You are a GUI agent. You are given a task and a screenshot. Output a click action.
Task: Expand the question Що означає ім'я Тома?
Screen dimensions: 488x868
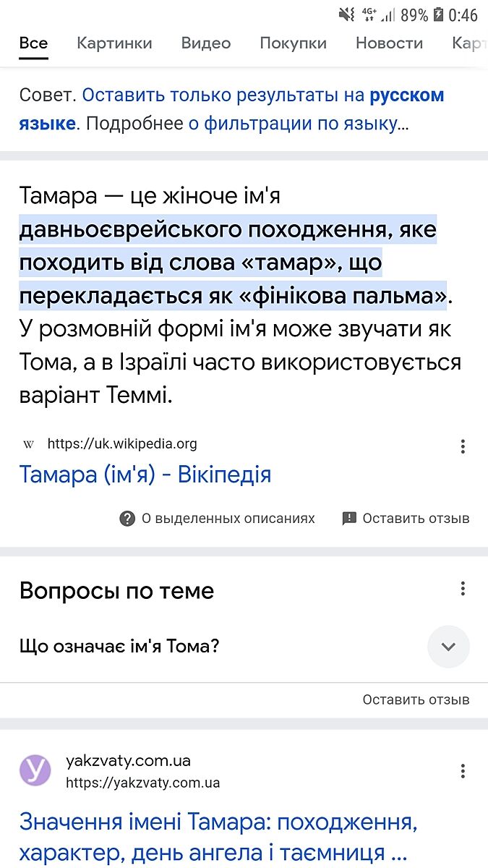point(120,646)
